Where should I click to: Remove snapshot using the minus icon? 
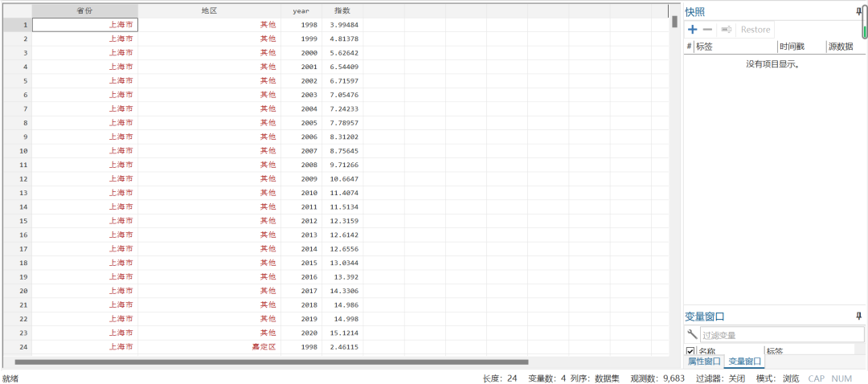click(707, 30)
